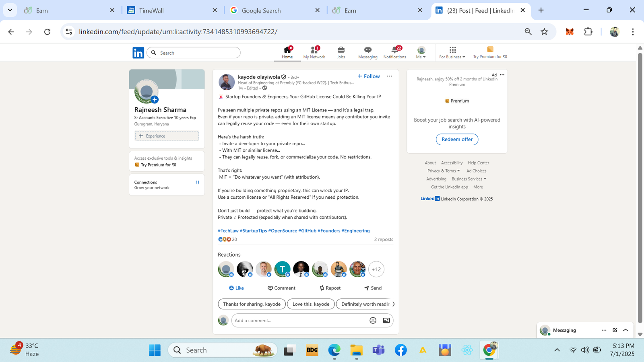Open Messaging in the top navigation
Viewport: 644px width, 362px height.
click(x=367, y=52)
